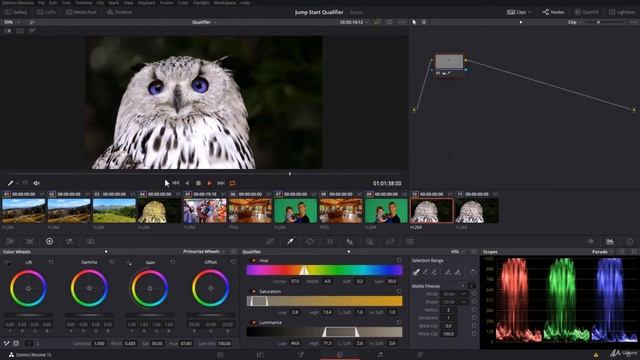The width and height of the screenshot is (640, 360).
Task: Select the qualifier picker in Selection Range
Action: pos(416,272)
